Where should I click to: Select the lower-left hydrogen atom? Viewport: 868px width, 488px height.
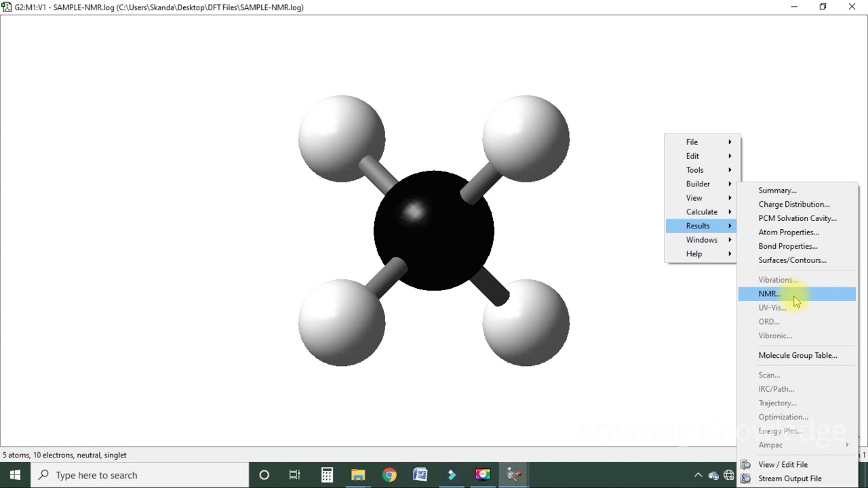click(x=342, y=323)
